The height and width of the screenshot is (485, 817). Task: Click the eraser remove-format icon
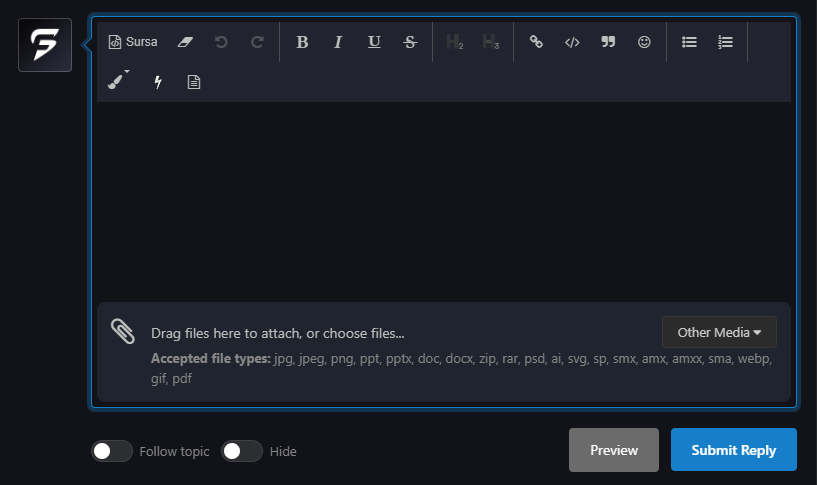coord(185,42)
